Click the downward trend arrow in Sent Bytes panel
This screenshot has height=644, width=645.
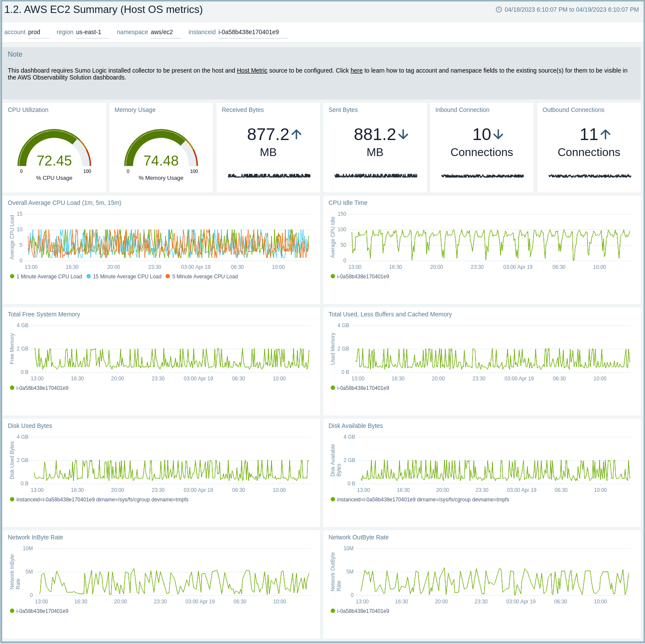(403, 134)
